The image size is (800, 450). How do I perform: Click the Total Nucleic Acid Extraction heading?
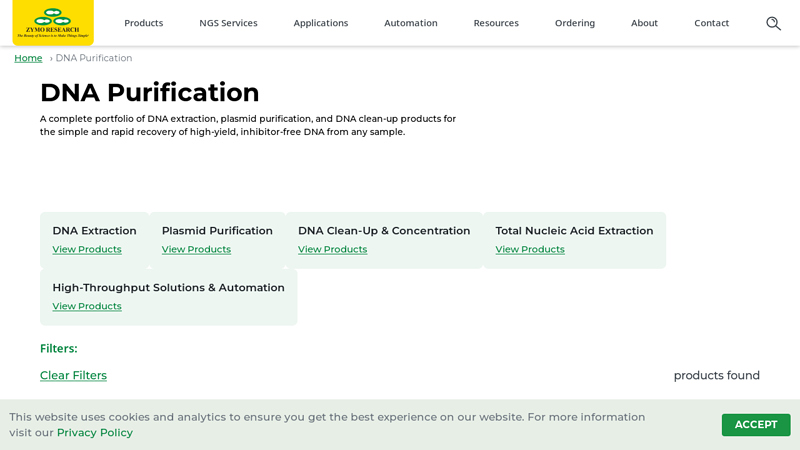[574, 231]
